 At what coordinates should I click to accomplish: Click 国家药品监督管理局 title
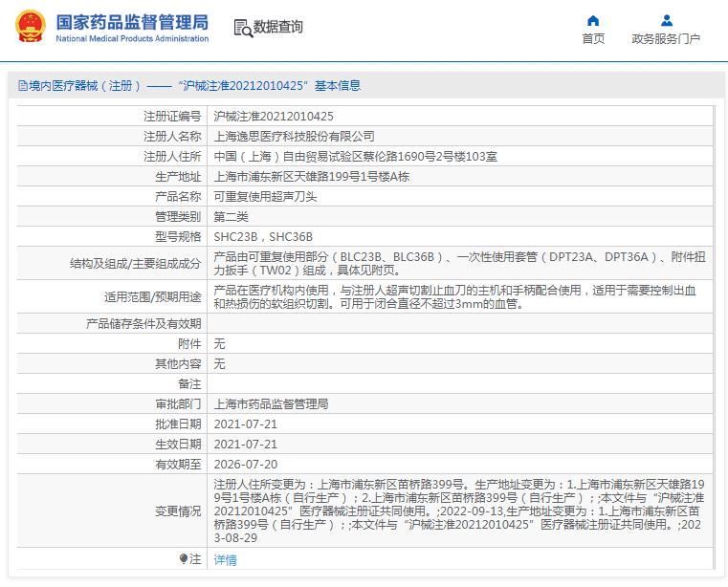pyautogui.click(x=132, y=22)
